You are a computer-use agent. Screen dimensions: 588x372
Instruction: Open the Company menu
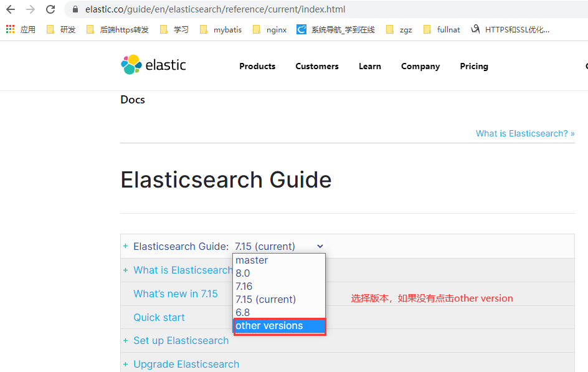point(420,67)
